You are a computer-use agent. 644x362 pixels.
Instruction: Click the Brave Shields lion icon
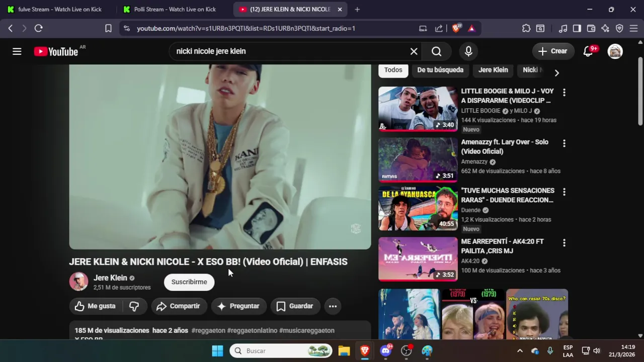point(456,28)
